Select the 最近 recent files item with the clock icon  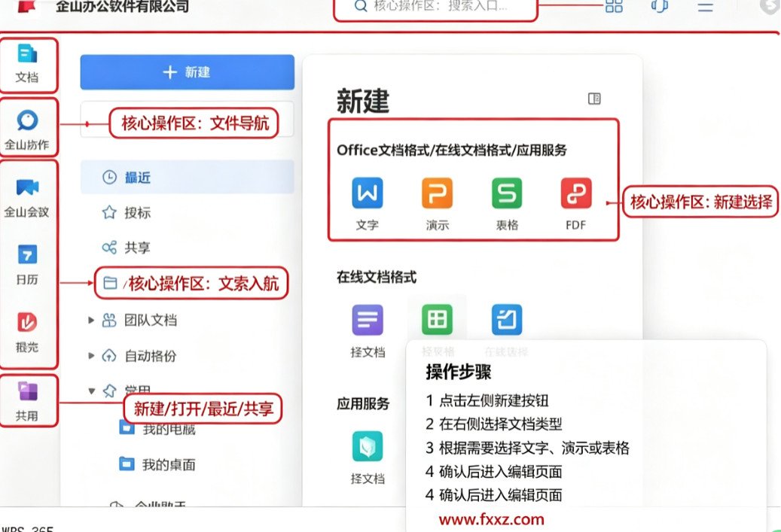(x=188, y=177)
